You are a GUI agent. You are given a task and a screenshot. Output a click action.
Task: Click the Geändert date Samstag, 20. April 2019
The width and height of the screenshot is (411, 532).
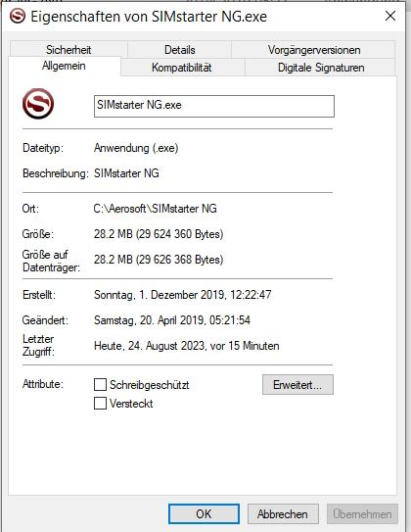point(149,320)
